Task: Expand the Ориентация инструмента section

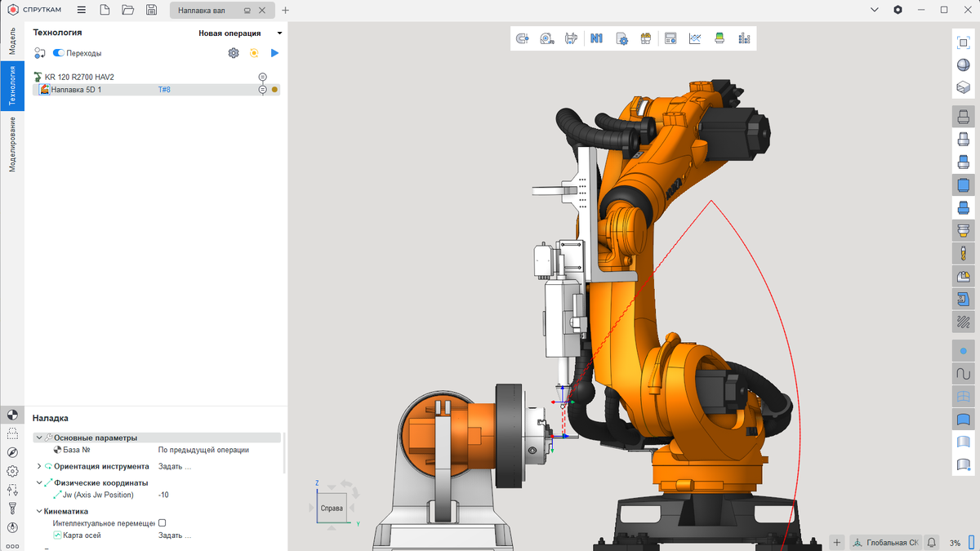Action: pos(39,466)
